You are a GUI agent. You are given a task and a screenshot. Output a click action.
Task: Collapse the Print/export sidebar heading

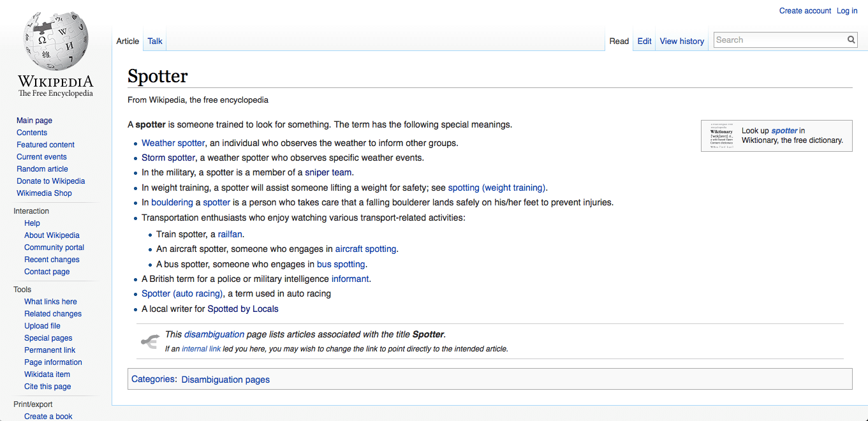tap(33, 404)
